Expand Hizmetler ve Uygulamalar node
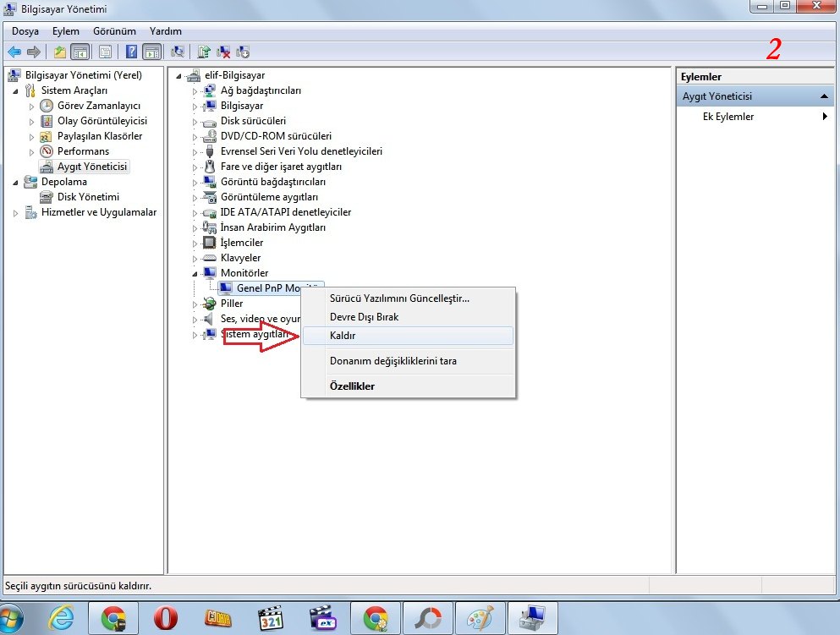The width and height of the screenshot is (840, 635). click(15, 213)
